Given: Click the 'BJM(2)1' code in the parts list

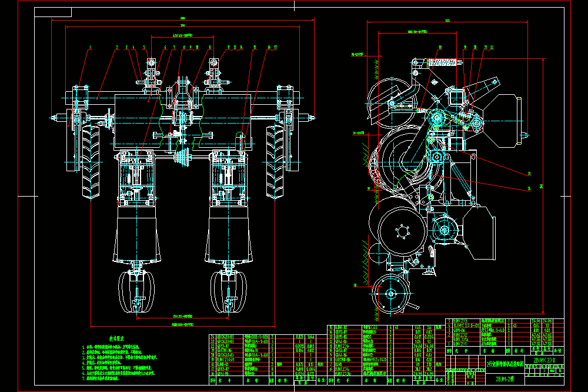Looking at the screenshot, I should coord(460,344).
